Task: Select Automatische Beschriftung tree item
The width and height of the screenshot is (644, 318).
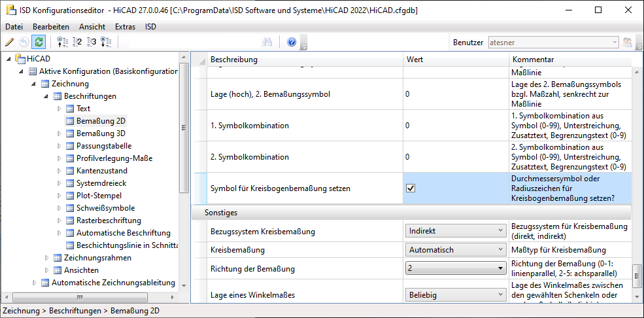Action: [123, 233]
